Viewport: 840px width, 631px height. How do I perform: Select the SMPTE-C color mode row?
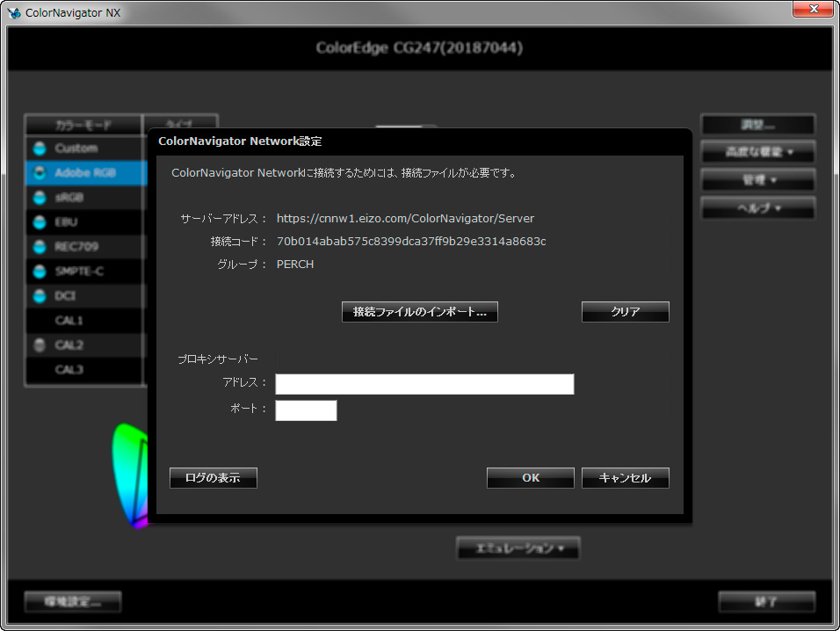pyautogui.click(x=86, y=271)
